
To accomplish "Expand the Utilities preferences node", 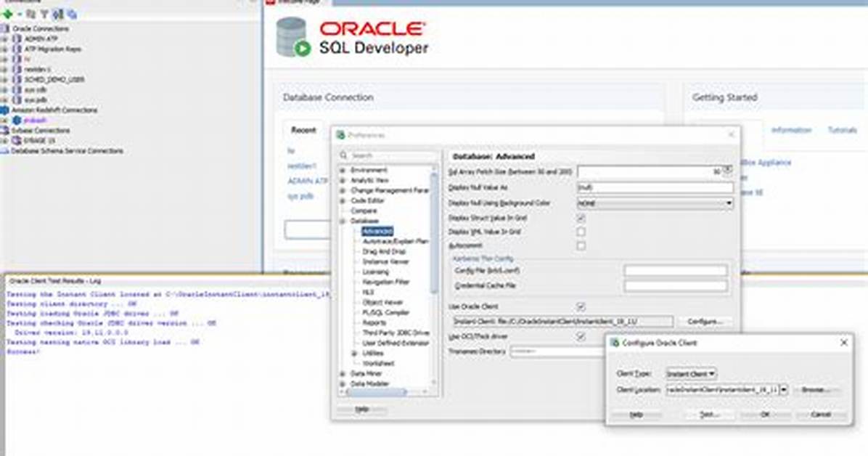I will point(355,353).
